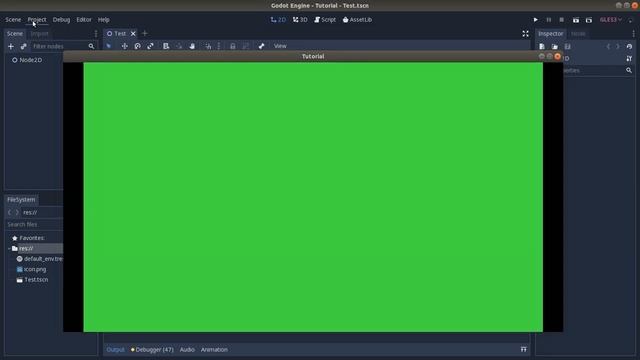
Task: Play the edited scene
Action: (576, 20)
